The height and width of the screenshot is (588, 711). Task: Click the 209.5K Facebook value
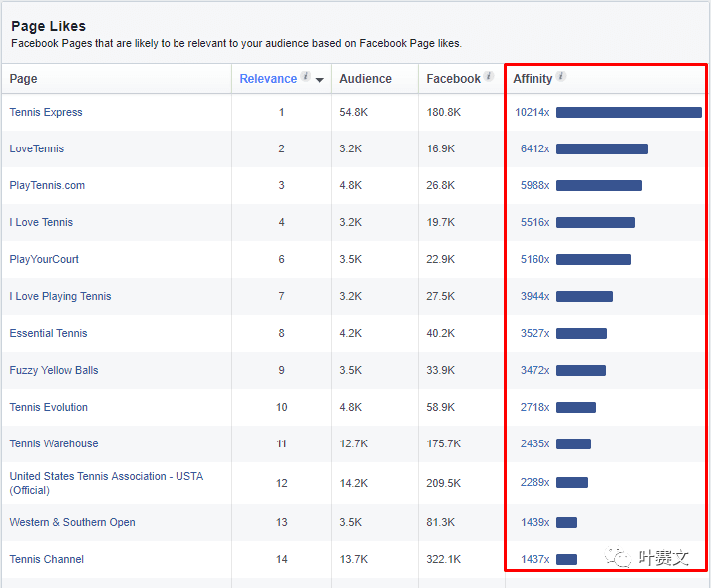point(444,483)
